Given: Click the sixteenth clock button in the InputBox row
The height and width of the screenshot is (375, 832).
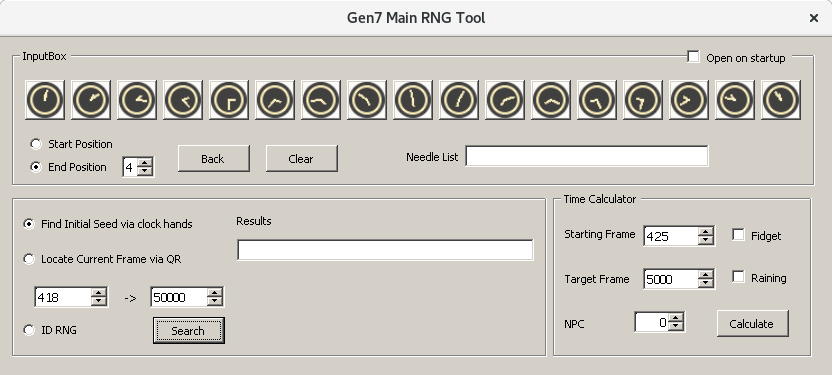Looking at the screenshot, I should pyautogui.click(x=735, y=100).
